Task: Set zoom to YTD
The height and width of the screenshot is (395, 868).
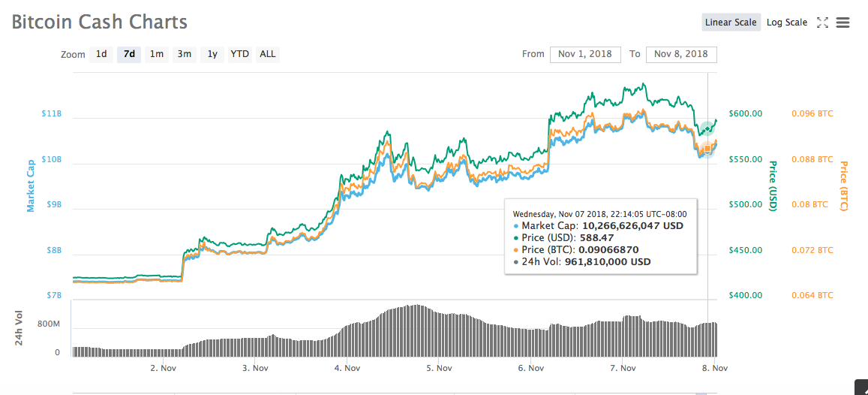Action: coord(240,54)
